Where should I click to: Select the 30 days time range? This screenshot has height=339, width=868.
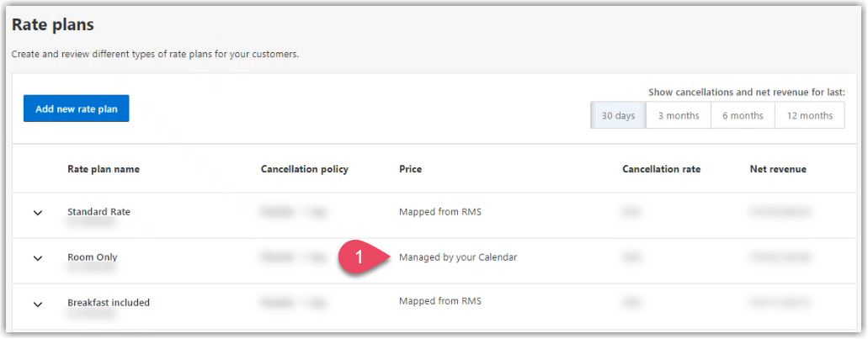click(618, 115)
